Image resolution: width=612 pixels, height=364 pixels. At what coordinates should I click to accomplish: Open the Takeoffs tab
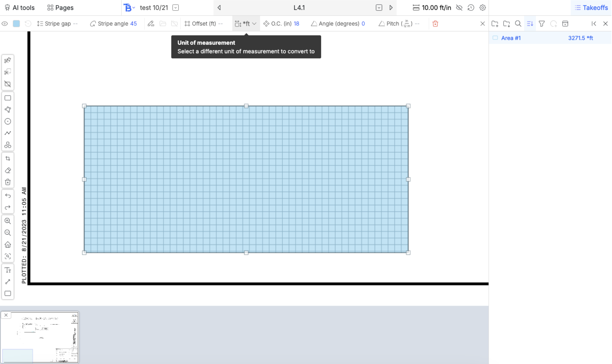click(591, 8)
